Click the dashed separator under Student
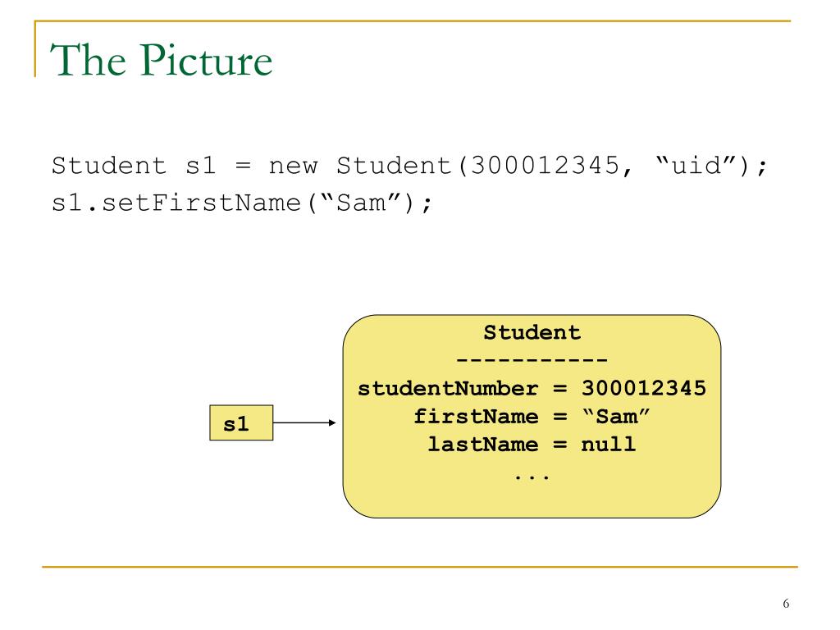This screenshot has height=630, width=840. pos(532,359)
